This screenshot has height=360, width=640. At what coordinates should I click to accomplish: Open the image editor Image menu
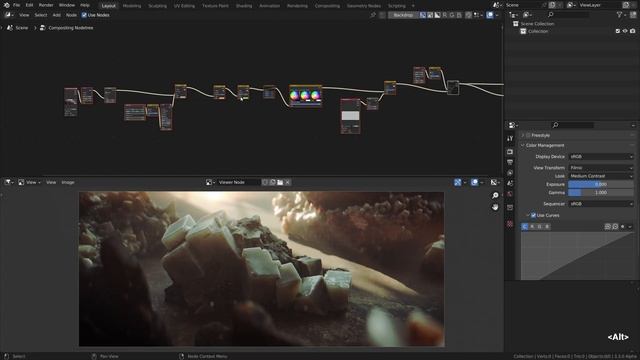click(68, 182)
